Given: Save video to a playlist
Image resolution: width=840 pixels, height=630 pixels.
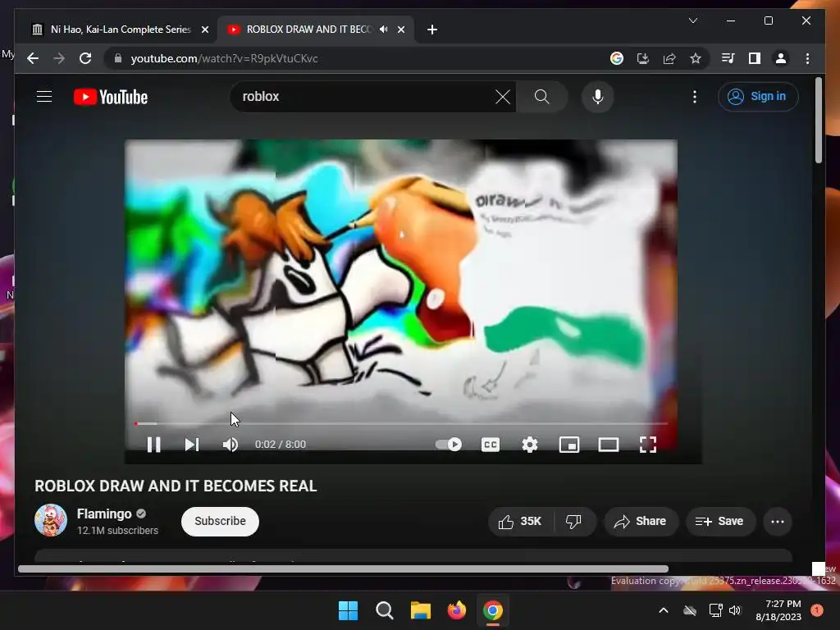Looking at the screenshot, I should click(720, 521).
